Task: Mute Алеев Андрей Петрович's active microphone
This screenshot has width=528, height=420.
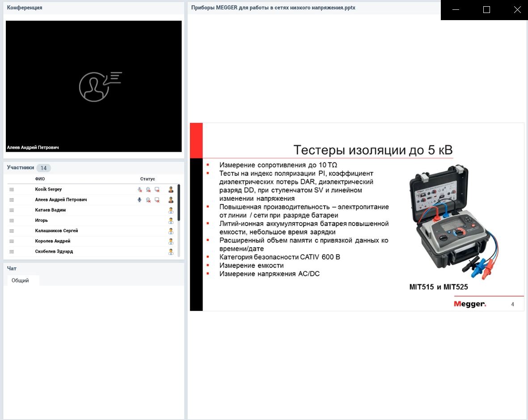Action: (139, 199)
